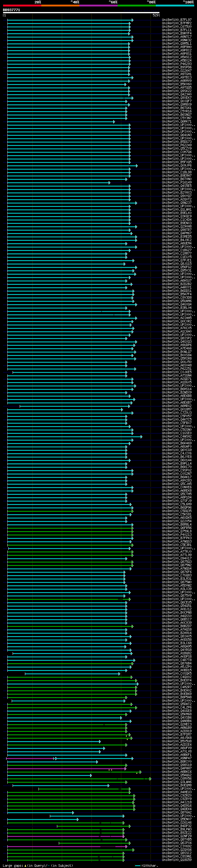
Task: Select the UniRef100_Q18G59 label
Action: tap(177, 860)
